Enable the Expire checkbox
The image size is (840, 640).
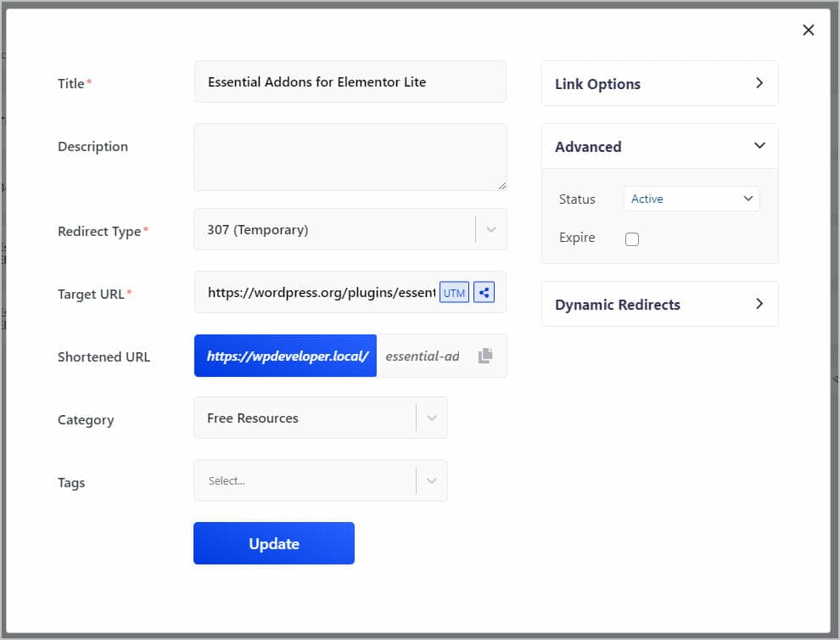click(632, 239)
